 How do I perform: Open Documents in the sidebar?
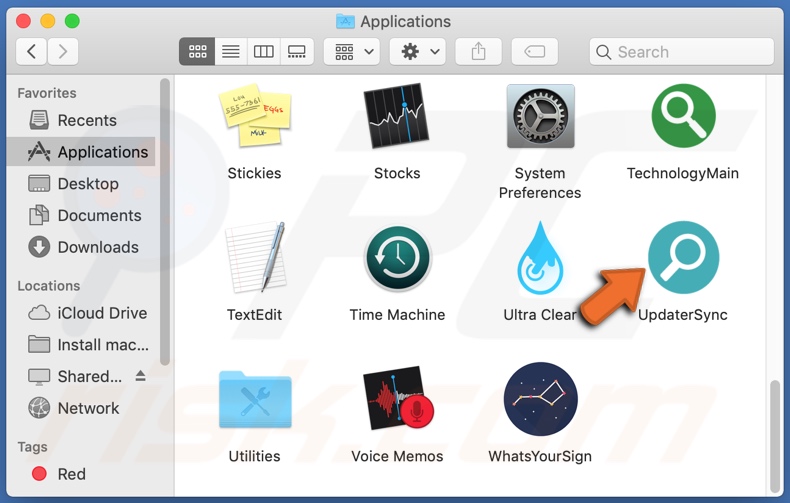(81, 215)
